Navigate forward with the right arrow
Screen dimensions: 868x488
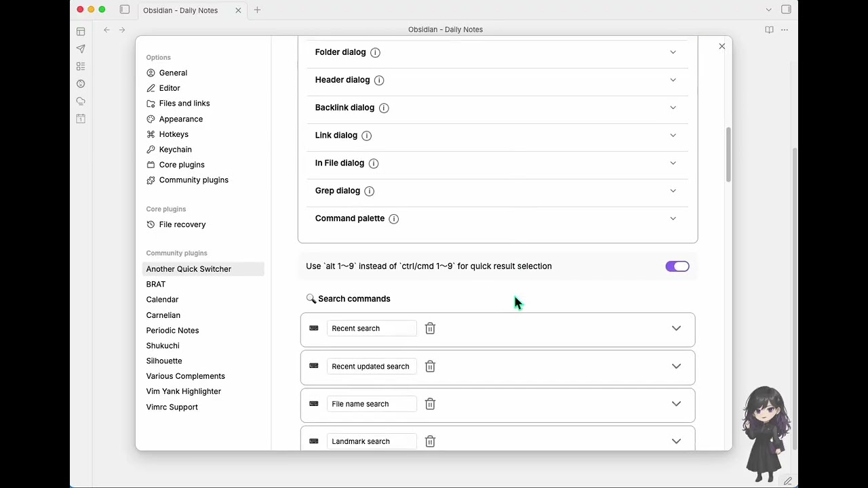[122, 30]
